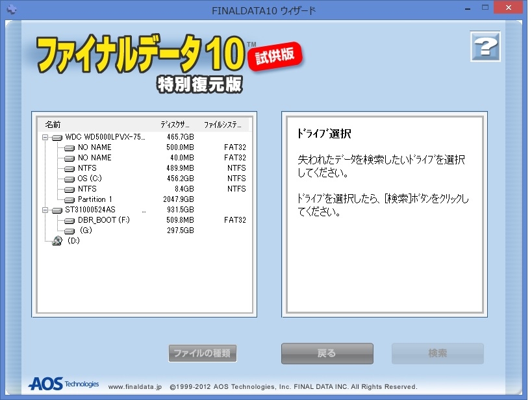Click the AOS Technologies logo
This screenshot has height=400, width=532.
tap(64, 384)
